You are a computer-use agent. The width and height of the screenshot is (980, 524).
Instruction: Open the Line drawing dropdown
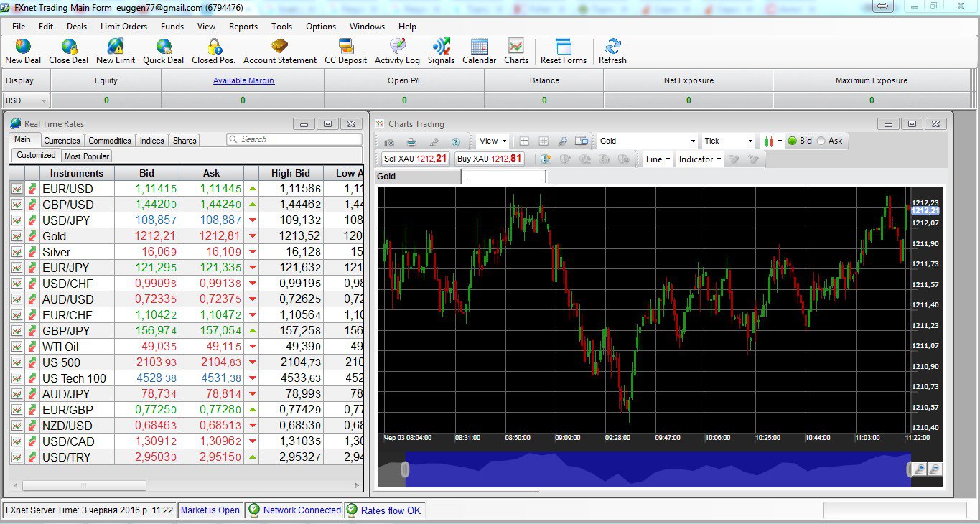pyautogui.click(x=658, y=159)
